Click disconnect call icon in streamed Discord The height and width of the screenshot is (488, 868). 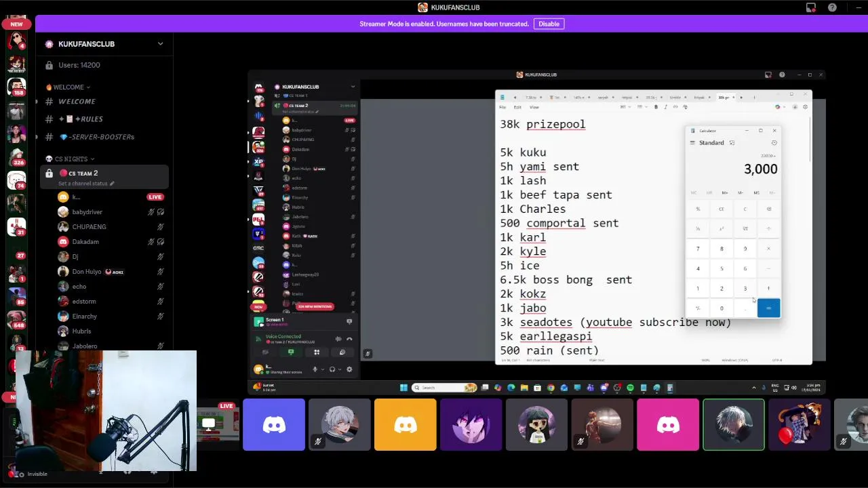coord(349,339)
